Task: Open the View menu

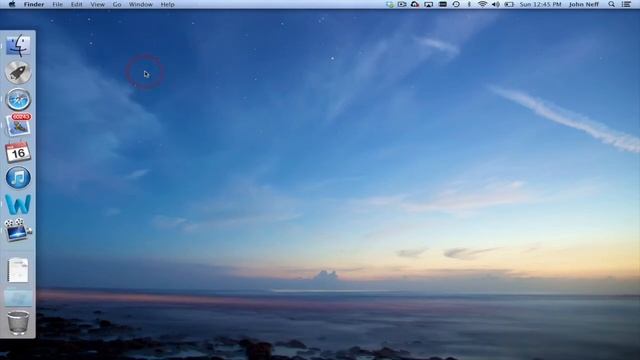Action: click(x=98, y=4)
